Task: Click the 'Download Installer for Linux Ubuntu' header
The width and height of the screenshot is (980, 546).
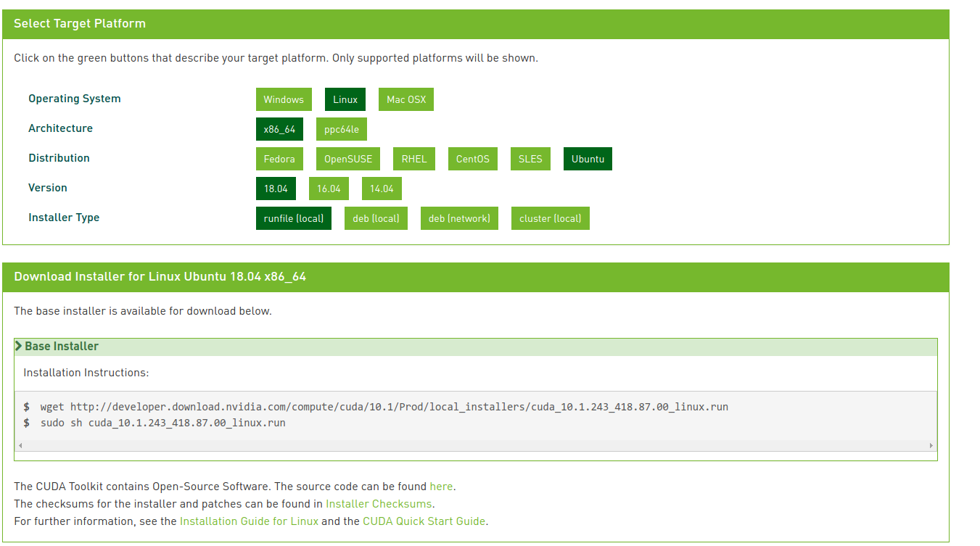Action: point(160,277)
